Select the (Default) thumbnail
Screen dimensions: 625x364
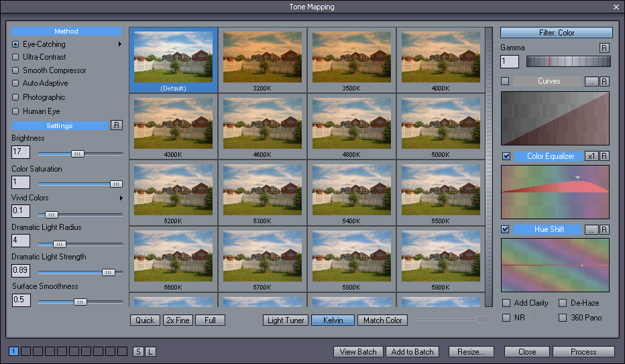(x=174, y=60)
